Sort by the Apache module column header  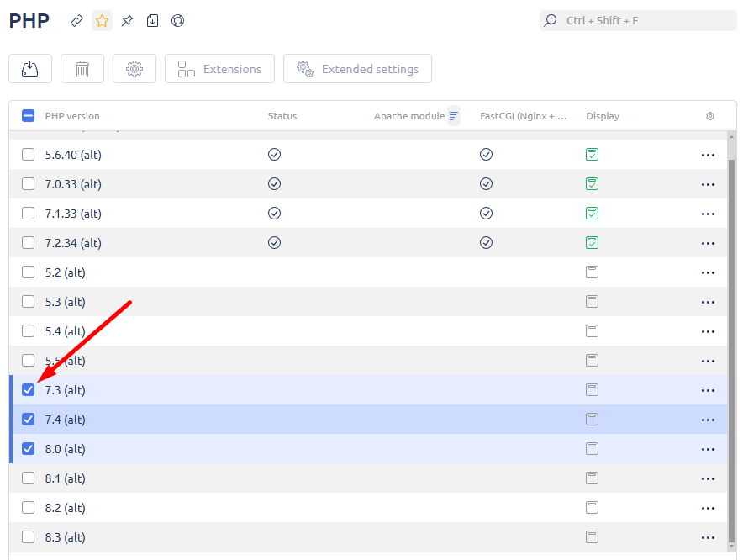pos(409,116)
